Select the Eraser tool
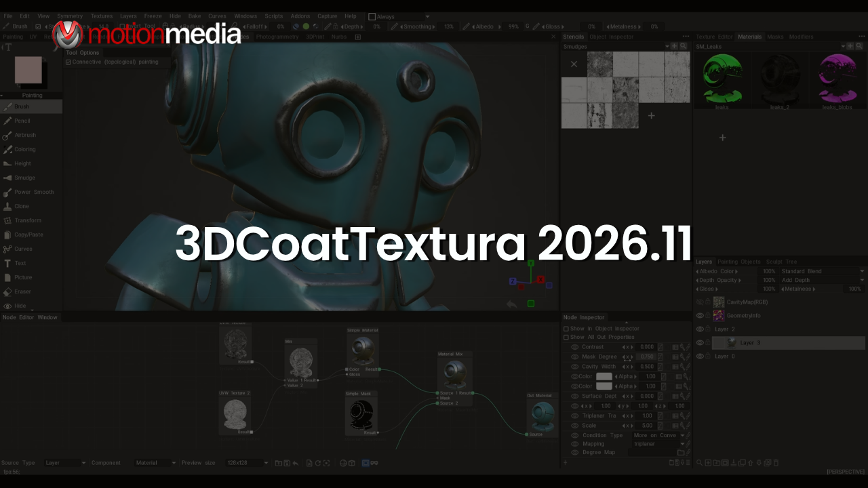Screen dimensions: 868x488 pos(31,291)
